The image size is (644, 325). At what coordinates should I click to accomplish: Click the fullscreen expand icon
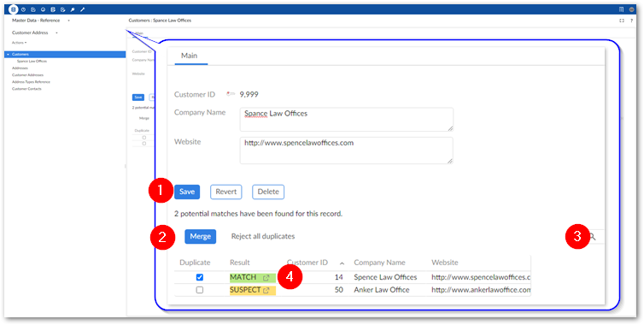pyautogui.click(x=622, y=21)
